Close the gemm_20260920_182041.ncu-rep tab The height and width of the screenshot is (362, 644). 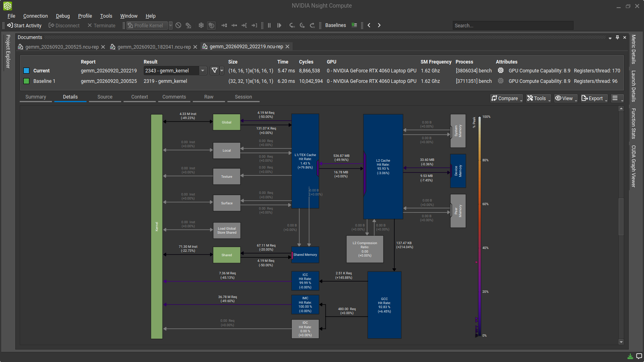[195, 47]
